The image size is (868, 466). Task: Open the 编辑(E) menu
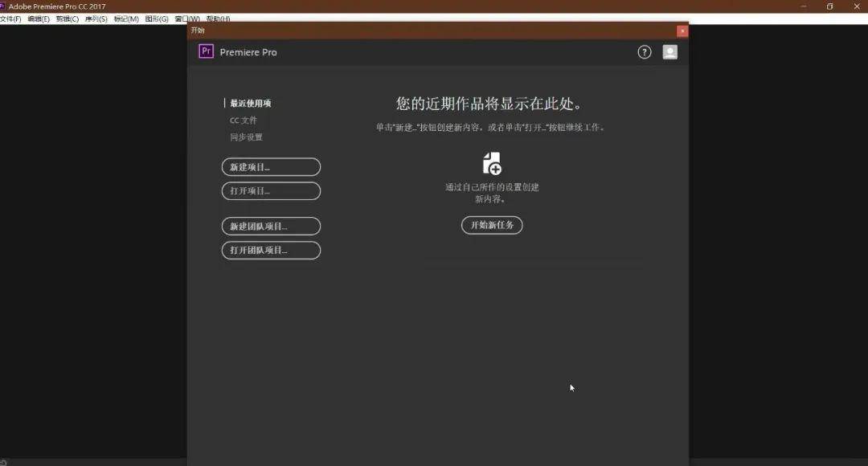coord(38,18)
